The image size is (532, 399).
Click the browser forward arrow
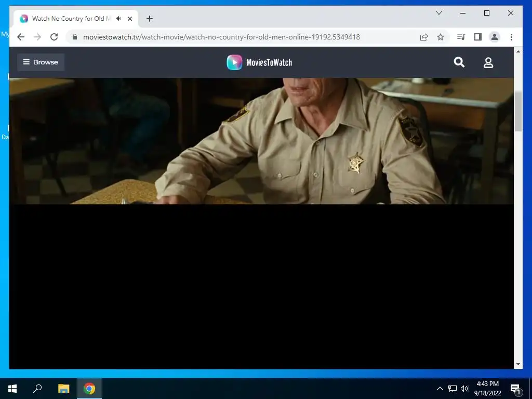coord(37,37)
